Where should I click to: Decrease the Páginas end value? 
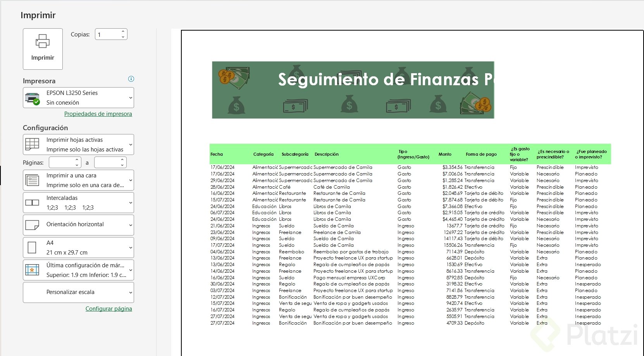122,165
